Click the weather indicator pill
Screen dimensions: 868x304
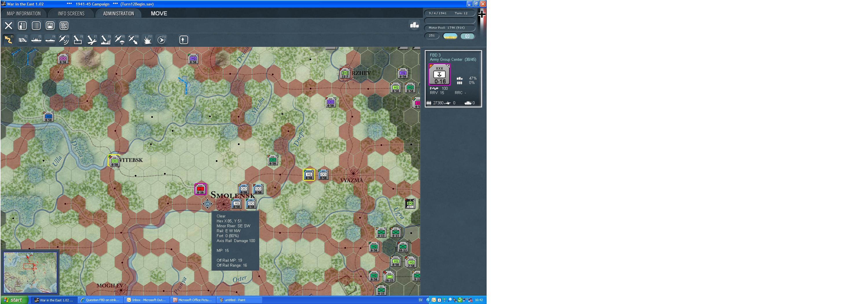point(450,36)
